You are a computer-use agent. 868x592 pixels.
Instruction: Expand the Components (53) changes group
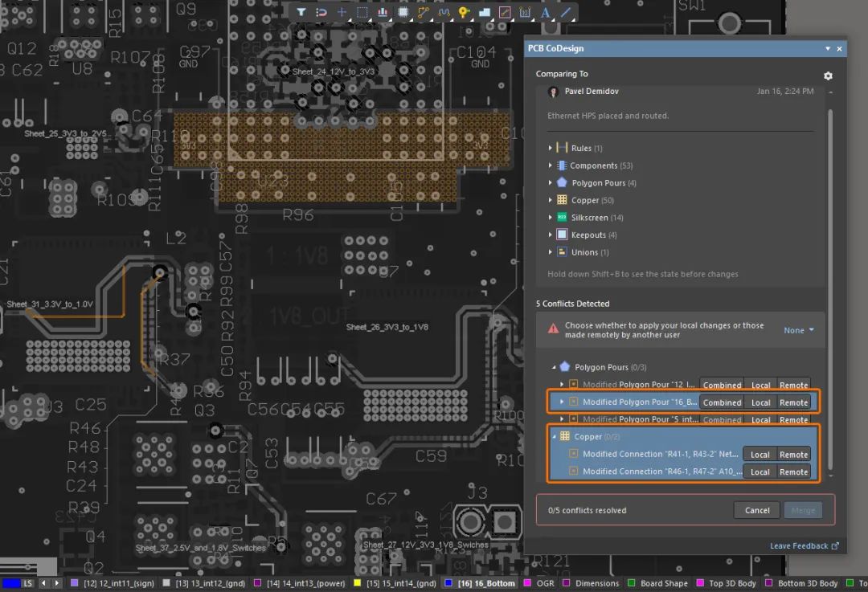point(551,165)
